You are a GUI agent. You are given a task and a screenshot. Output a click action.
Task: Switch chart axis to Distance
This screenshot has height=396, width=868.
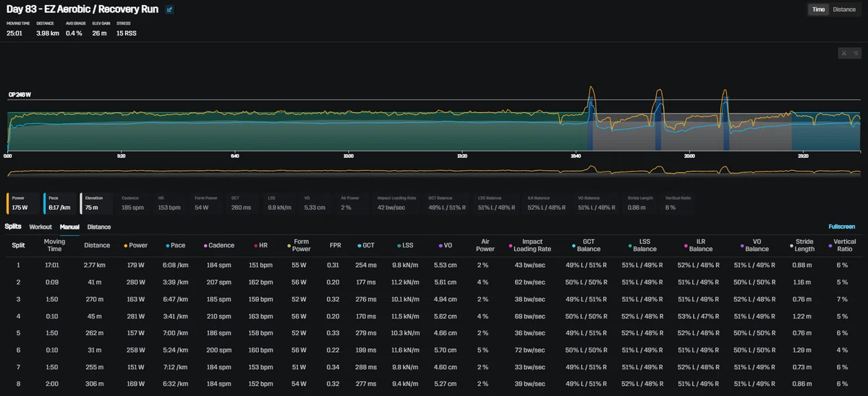(x=844, y=9)
